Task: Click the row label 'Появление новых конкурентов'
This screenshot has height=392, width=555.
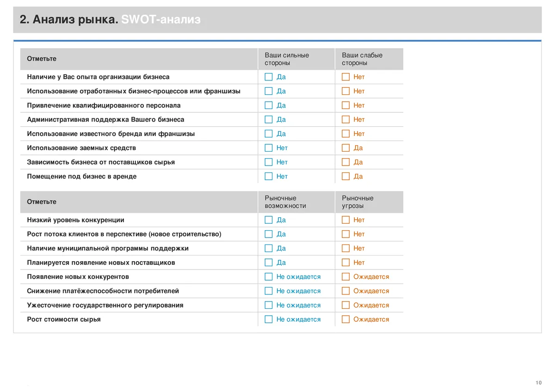Action: pyautogui.click(x=78, y=277)
